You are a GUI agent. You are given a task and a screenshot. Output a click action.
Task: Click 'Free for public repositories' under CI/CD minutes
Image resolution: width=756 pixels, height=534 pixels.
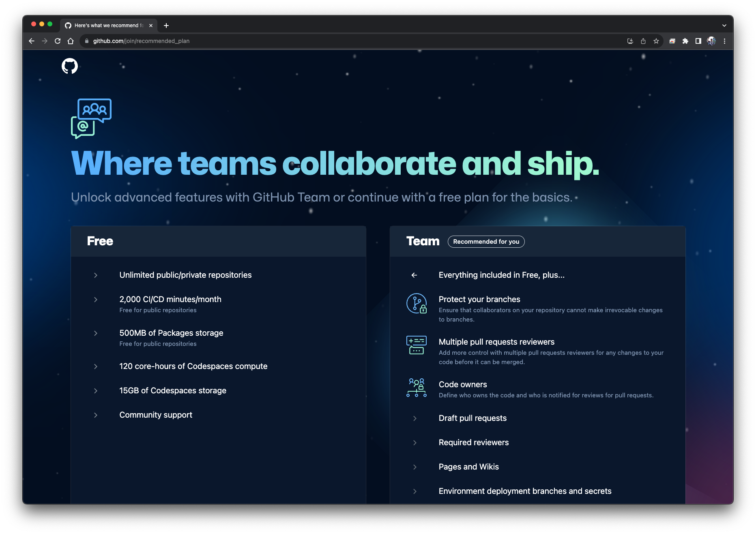click(x=158, y=310)
